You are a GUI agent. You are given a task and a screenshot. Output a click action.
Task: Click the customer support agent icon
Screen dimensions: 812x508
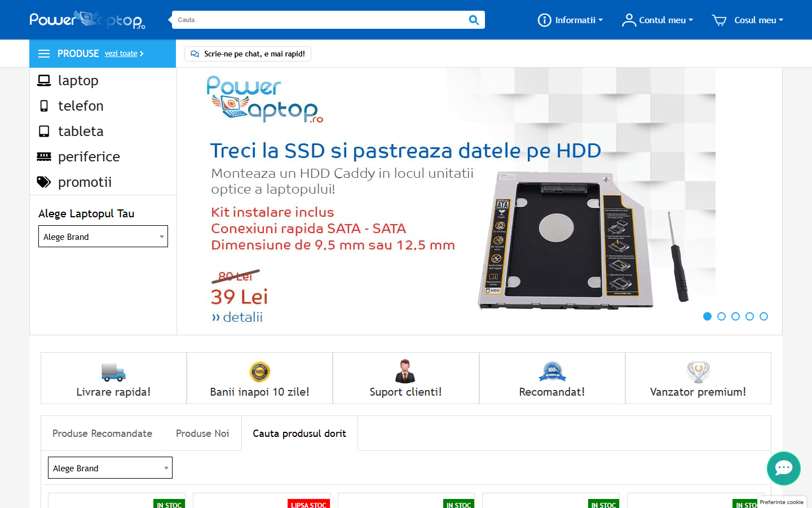click(405, 371)
